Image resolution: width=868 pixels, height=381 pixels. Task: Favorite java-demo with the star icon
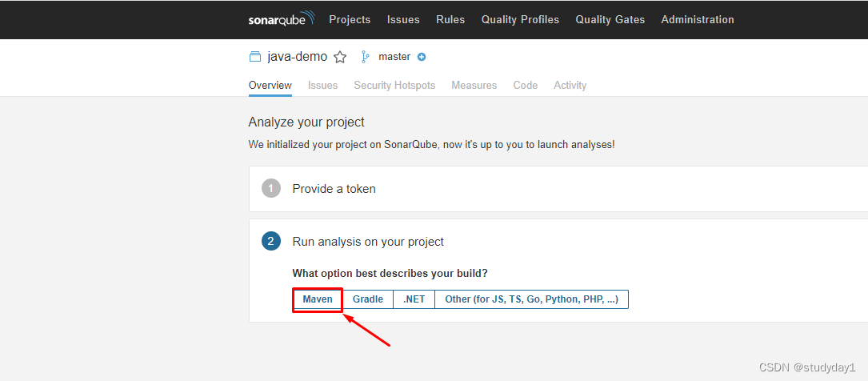(x=340, y=57)
